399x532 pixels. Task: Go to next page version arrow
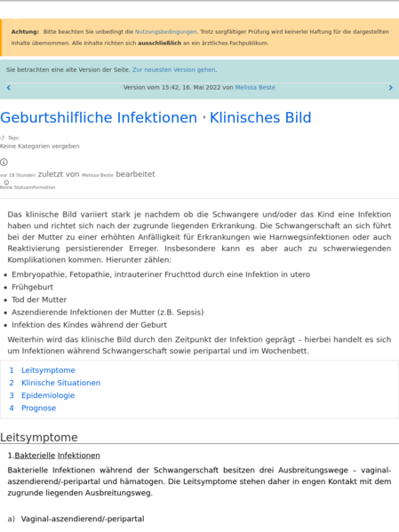pyautogui.click(x=390, y=88)
